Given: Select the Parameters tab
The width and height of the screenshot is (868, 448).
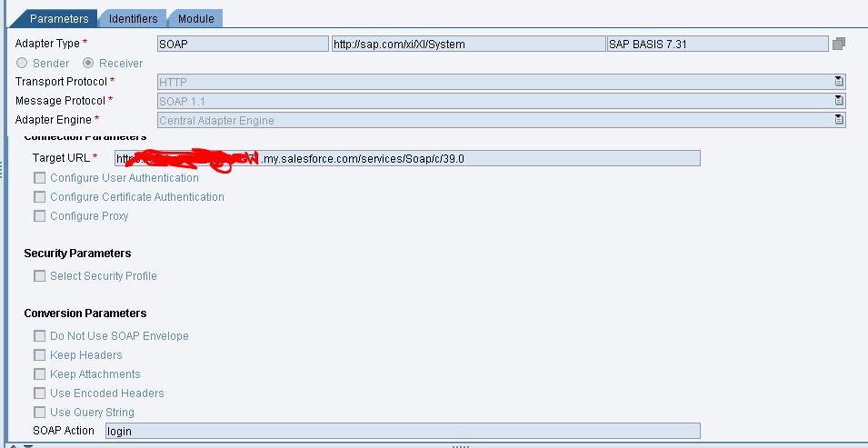Looking at the screenshot, I should 59,18.
